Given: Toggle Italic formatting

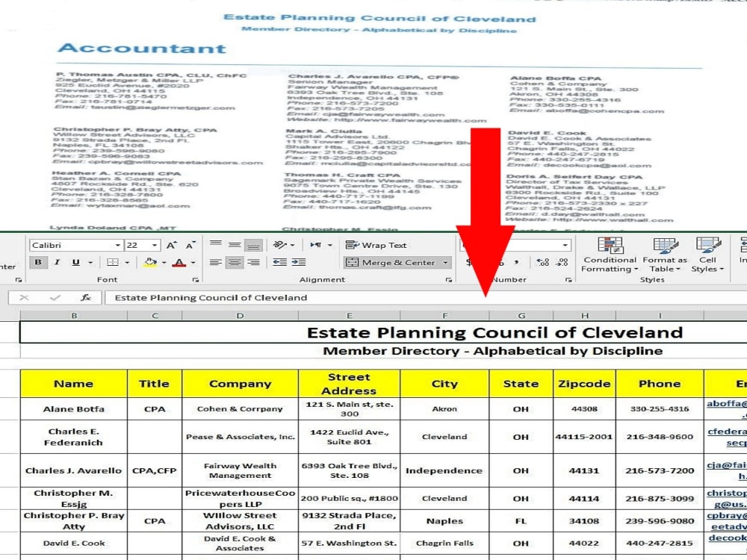Looking at the screenshot, I should click(x=58, y=262).
